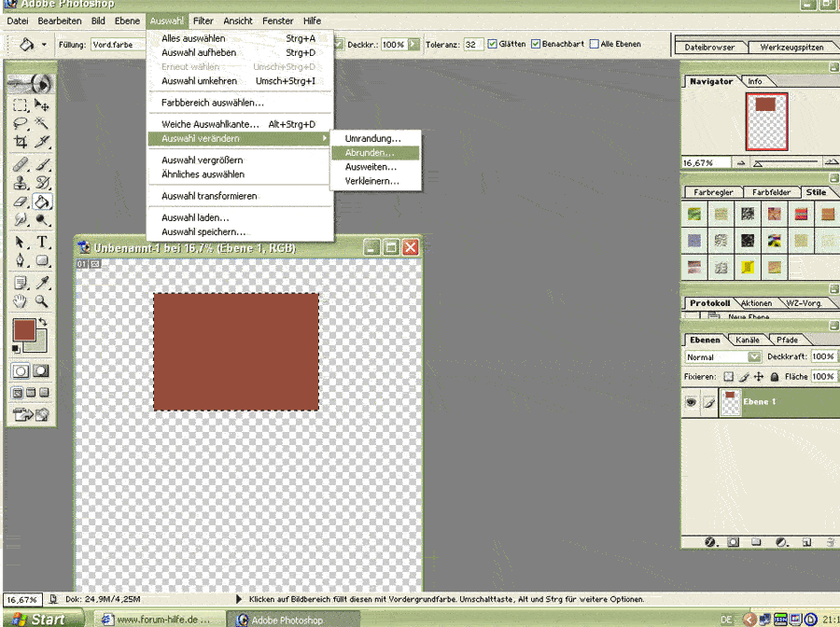The width and height of the screenshot is (840, 627).
Task: Select the Crop tool in toolbox
Action: [21, 142]
